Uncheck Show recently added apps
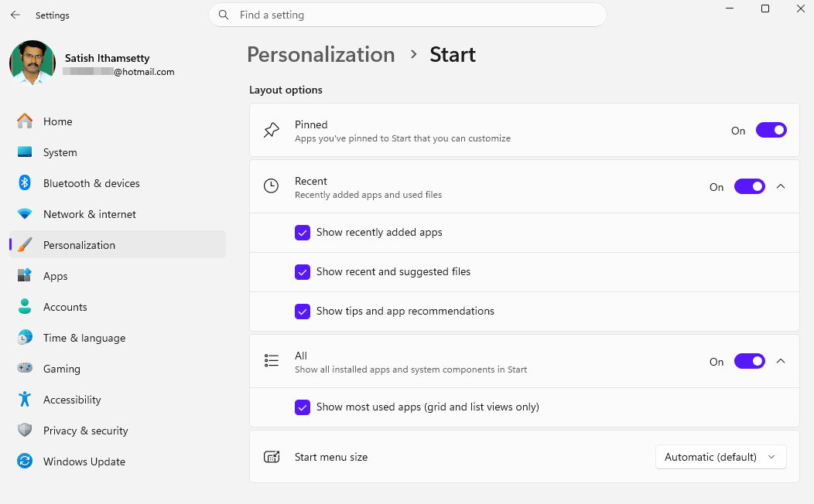This screenshot has width=814, height=504. [302, 233]
